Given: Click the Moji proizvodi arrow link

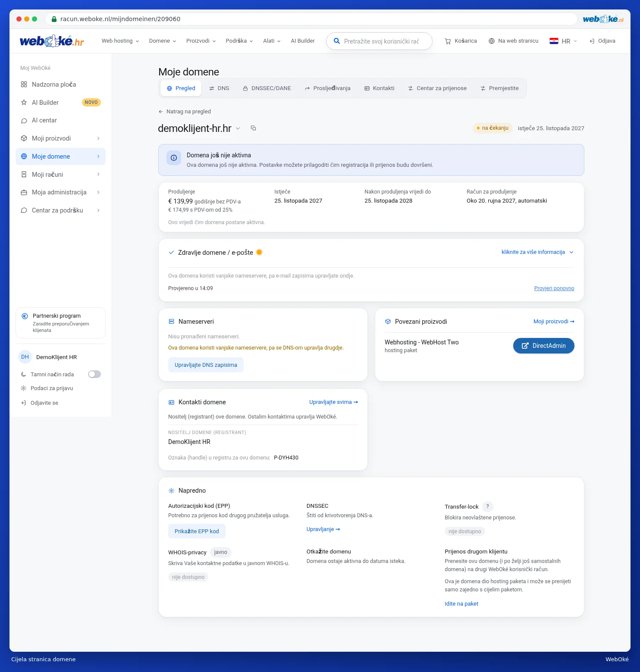Looking at the screenshot, I should click(x=554, y=322).
